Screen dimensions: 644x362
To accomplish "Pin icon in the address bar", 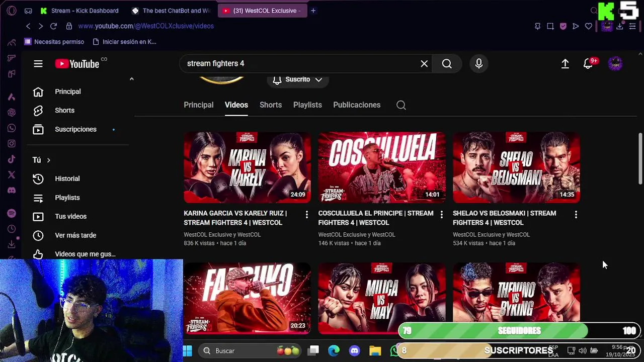I will click(x=537, y=26).
